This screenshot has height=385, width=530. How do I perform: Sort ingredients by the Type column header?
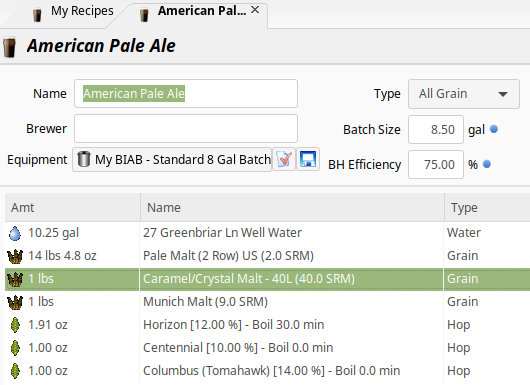487,208
